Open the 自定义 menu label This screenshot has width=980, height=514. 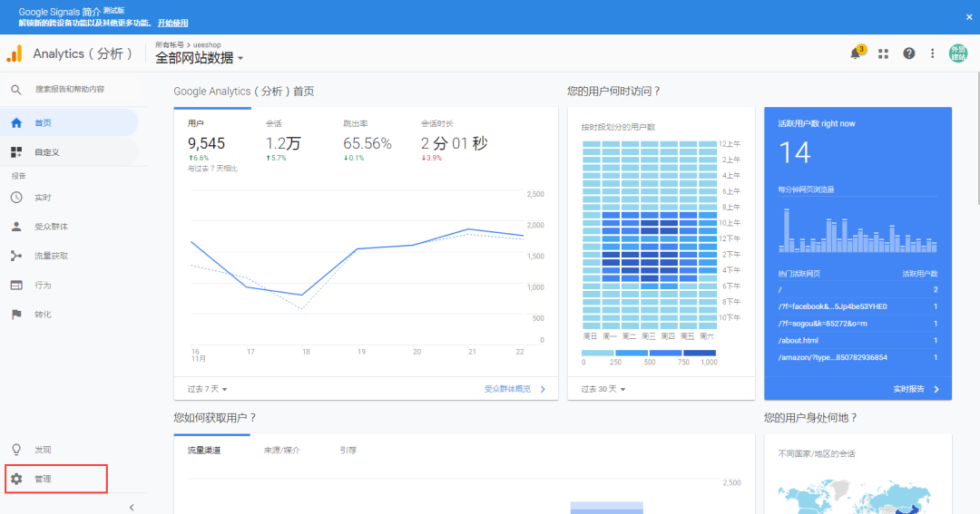coord(47,152)
